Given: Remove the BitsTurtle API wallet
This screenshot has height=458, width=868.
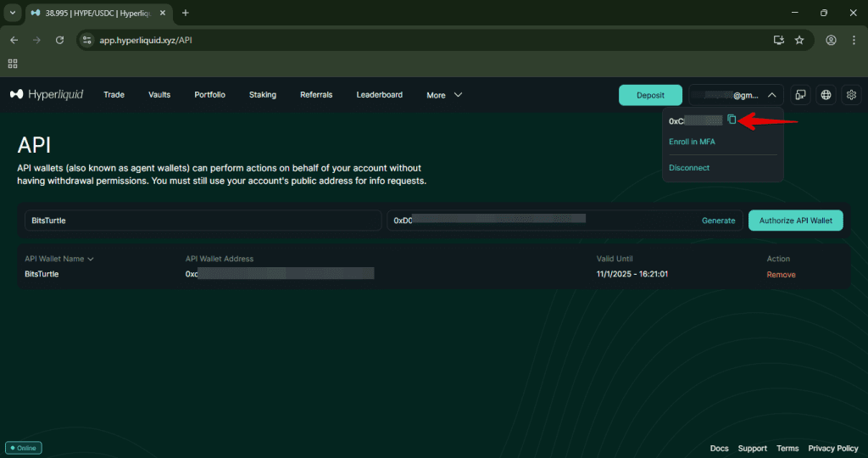Looking at the screenshot, I should pyautogui.click(x=781, y=274).
